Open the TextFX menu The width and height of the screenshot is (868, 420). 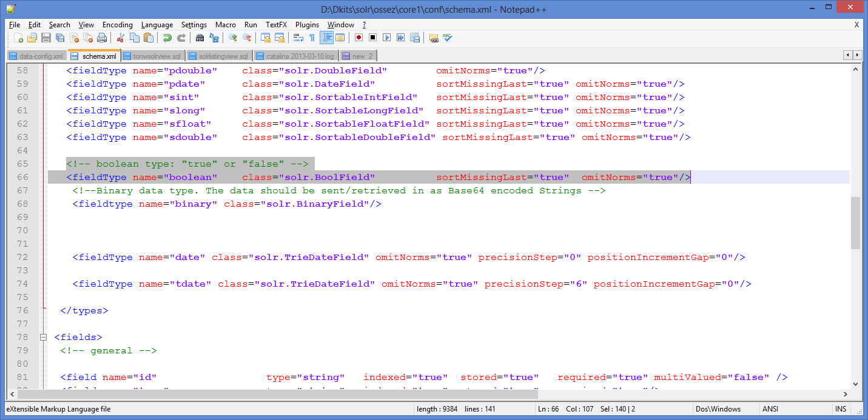pos(276,25)
